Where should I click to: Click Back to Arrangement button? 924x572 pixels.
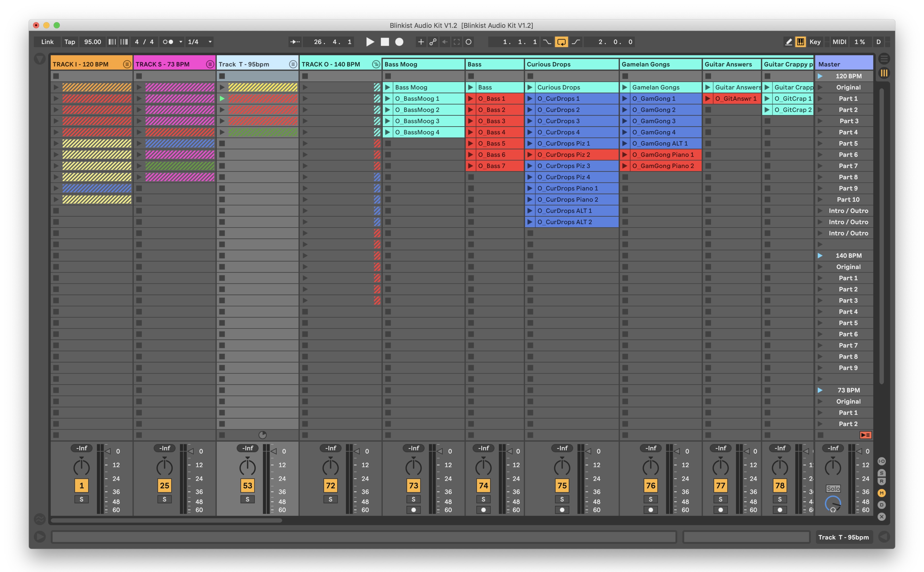coord(865,435)
